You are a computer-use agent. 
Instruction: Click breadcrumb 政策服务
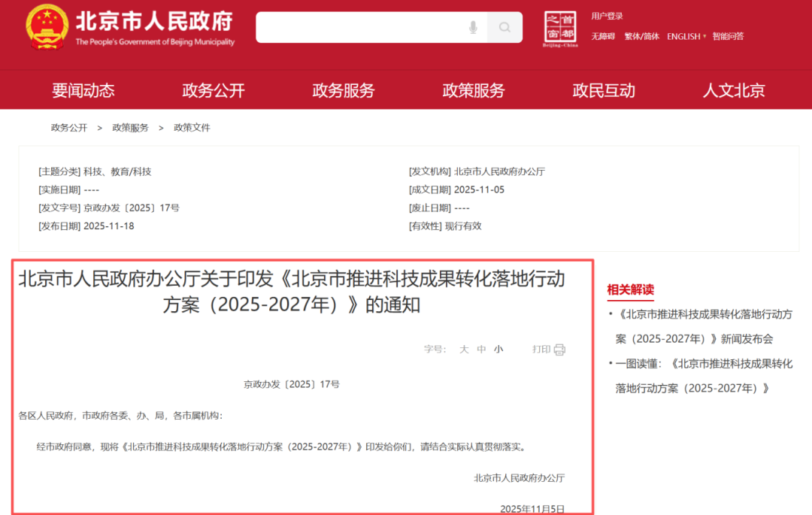pyautogui.click(x=131, y=128)
